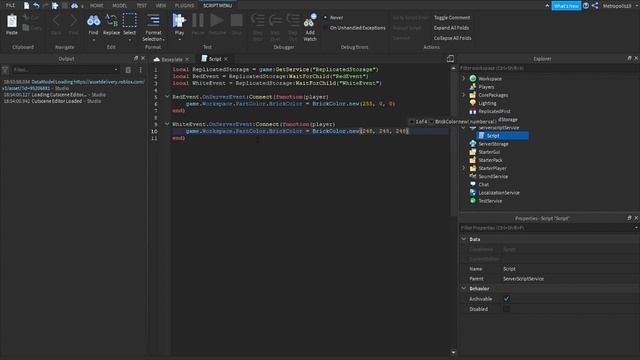Switch to the VIEW ribbon tab
Viewport: 640px width, 360px height.
tap(161, 5)
